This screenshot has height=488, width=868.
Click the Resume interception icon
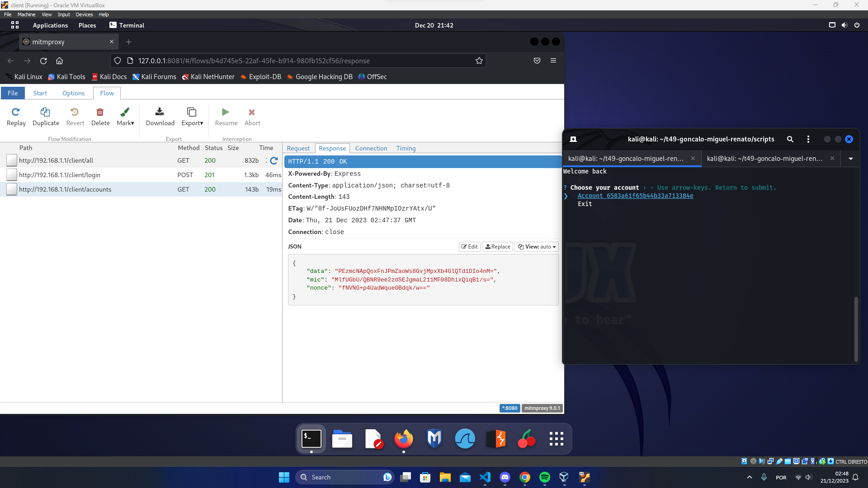click(226, 112)
